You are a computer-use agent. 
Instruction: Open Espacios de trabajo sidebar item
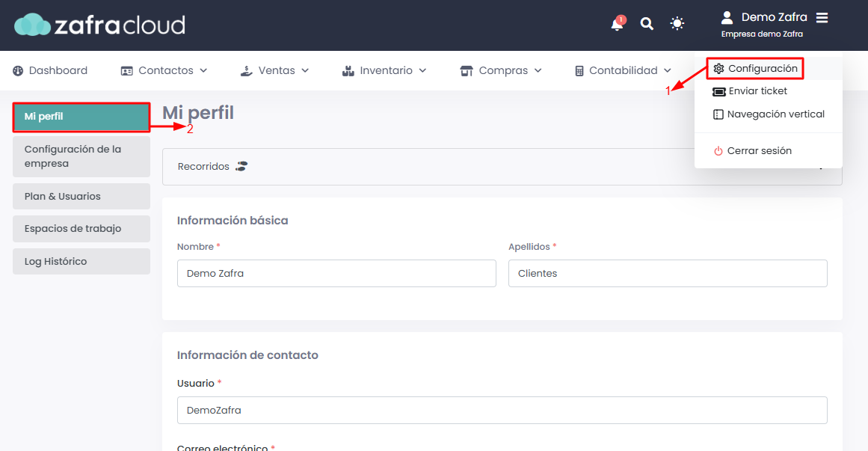tap(81, 229)
